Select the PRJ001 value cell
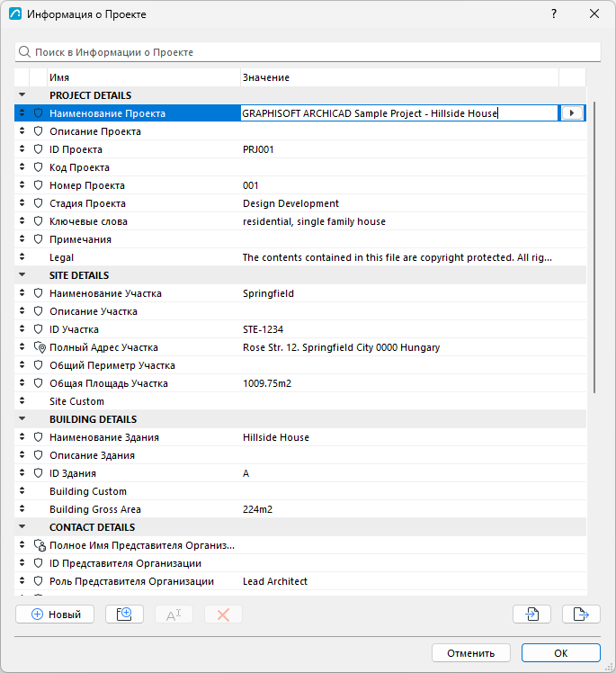Screen dimensions: 616x673 [258, 149]
